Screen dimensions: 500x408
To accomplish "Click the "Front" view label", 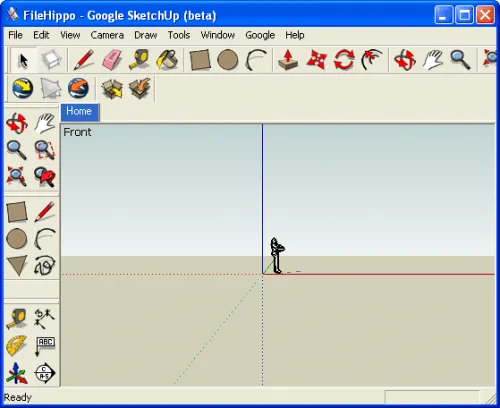I will tap(77, 132).
